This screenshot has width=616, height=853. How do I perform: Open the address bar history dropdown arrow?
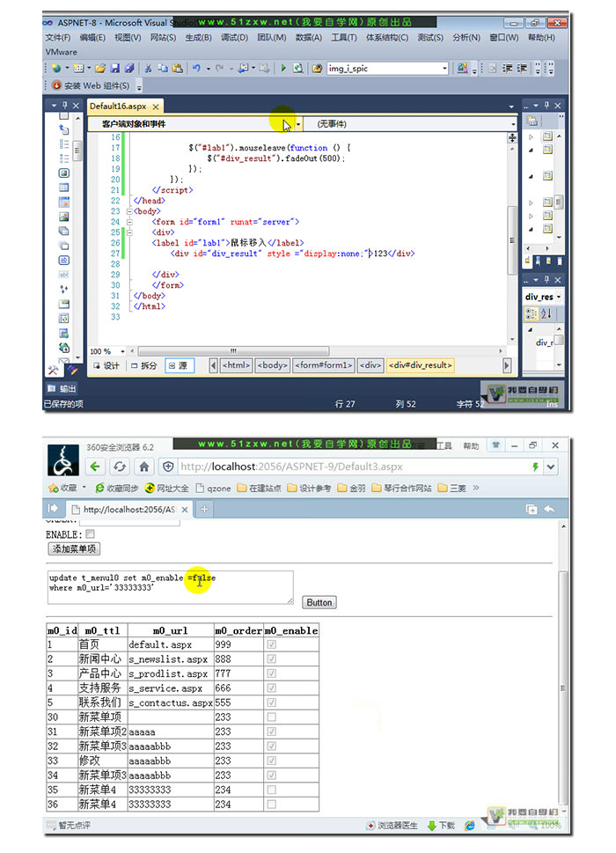[x=551, y=467]
